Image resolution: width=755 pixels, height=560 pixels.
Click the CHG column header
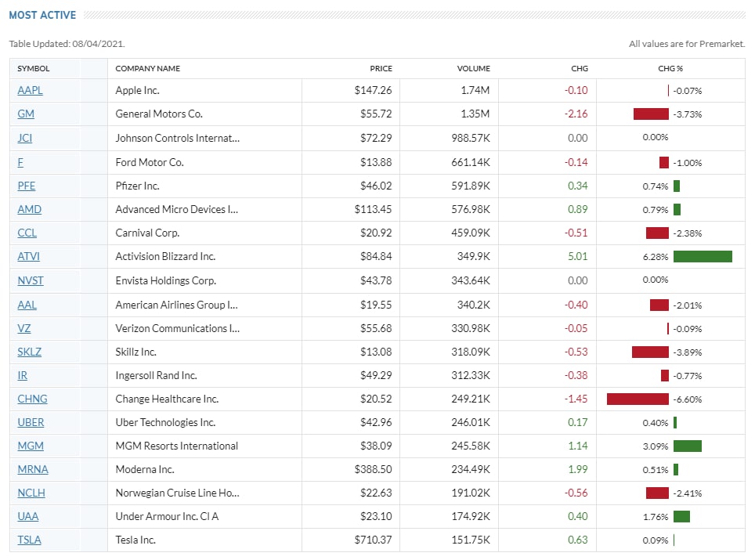point(580,68)
